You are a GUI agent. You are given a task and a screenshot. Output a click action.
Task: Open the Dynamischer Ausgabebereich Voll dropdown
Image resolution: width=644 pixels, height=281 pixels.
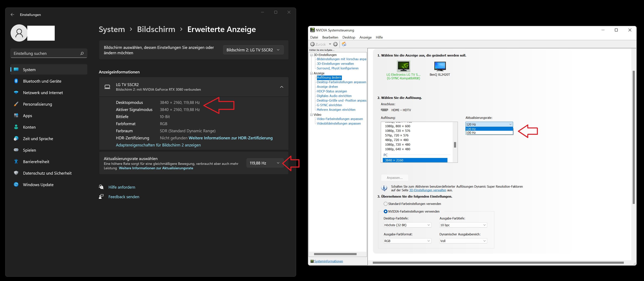[x=463, y=241]
